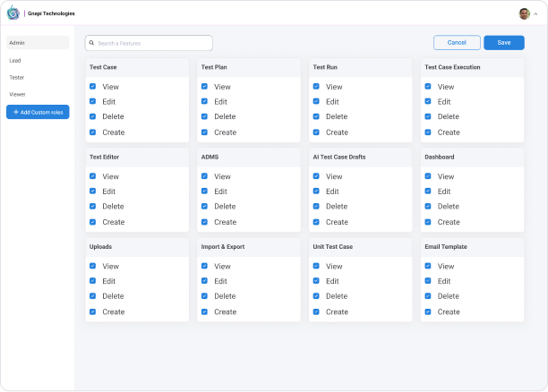The image size is (548, 392).
Task: Click the search magnifier icon
Action: [x=91, y=43]
